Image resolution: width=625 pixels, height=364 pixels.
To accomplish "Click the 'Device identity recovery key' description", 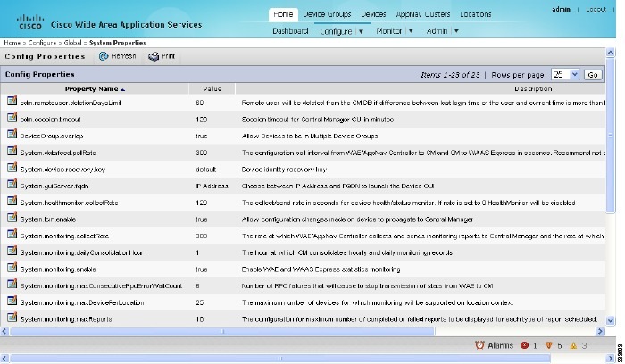I will coord(284,170).
